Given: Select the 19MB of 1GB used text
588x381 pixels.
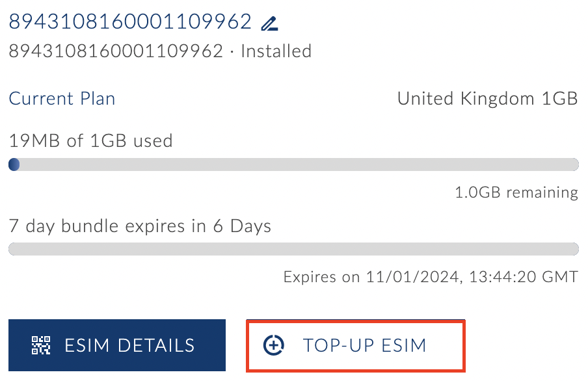Looking at the screenshot, I should point(90,140).
